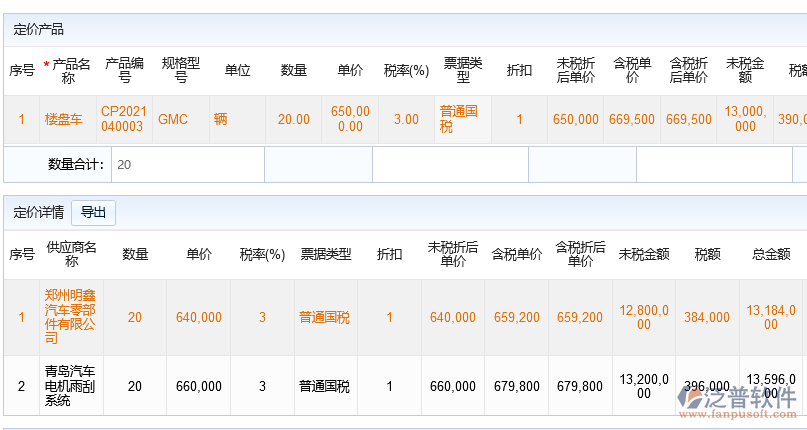This screenshot has width=807, height=430.
Task: Click the 定价详情 section title
Action: tap(38, 212)
